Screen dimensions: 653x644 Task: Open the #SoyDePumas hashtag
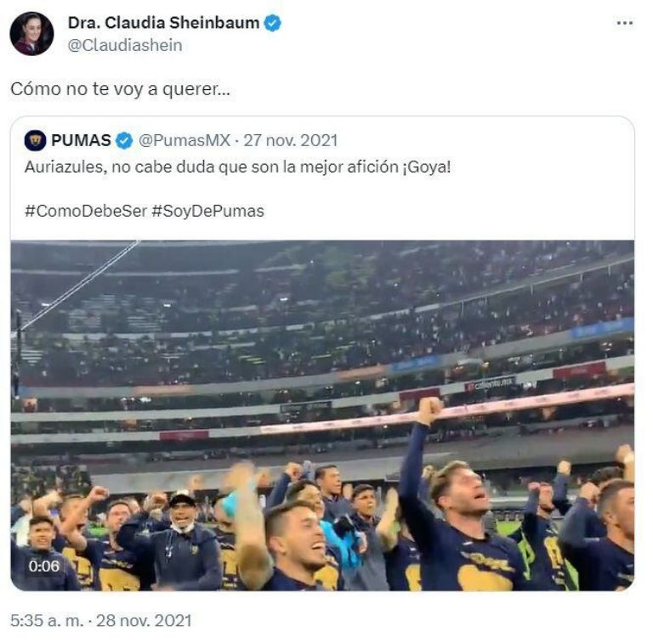[x=207, y=211]
